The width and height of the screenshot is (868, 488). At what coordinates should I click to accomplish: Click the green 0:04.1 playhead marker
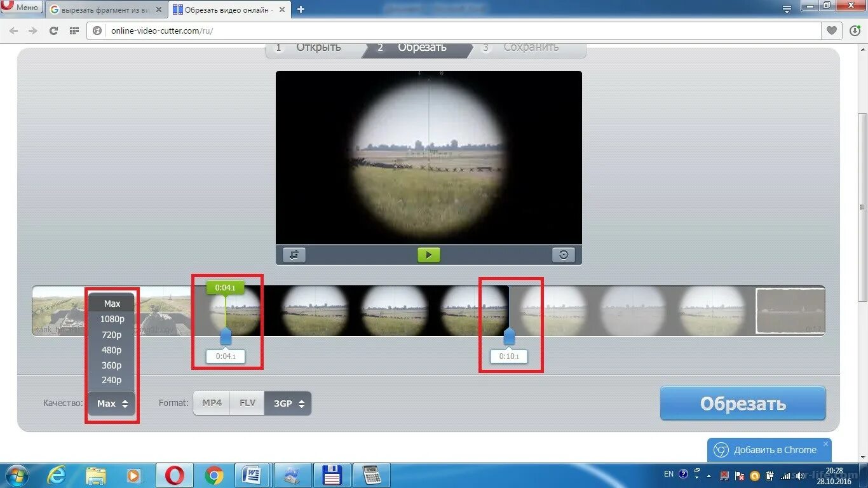225,288
